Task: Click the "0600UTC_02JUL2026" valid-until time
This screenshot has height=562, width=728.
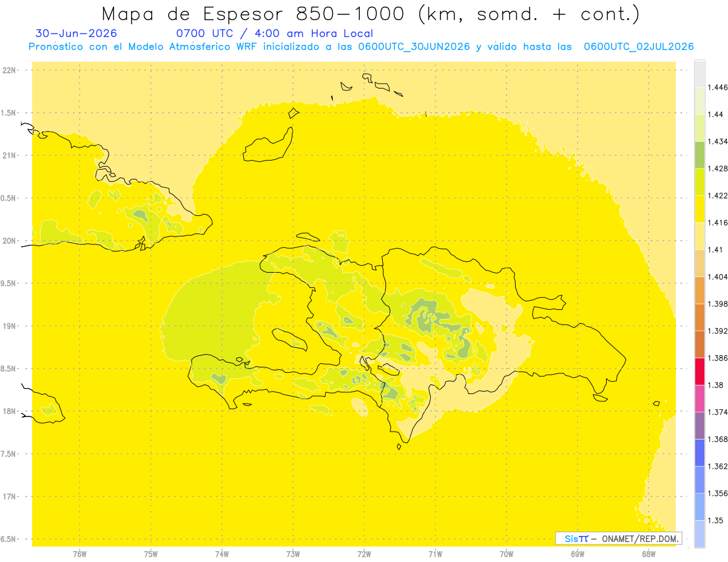Action: click(x=638, y=47)
